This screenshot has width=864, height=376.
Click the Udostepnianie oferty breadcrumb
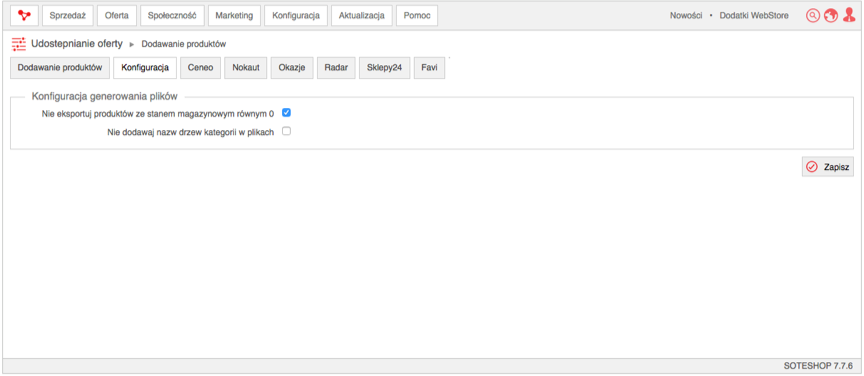(x=77, y=44)
